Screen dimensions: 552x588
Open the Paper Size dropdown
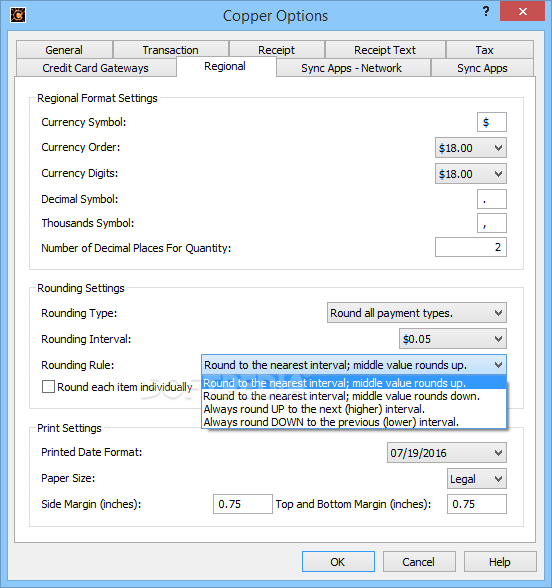point(477,479)
